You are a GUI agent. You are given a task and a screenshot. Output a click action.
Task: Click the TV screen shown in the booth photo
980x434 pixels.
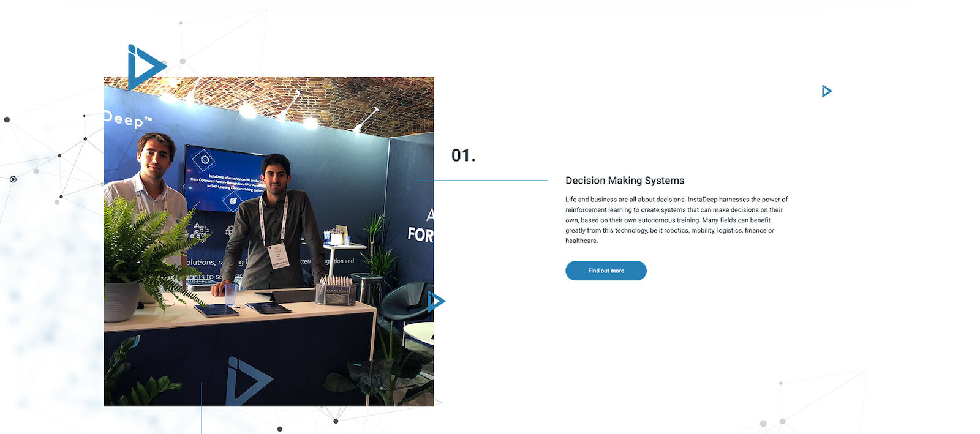coord(224,179)
